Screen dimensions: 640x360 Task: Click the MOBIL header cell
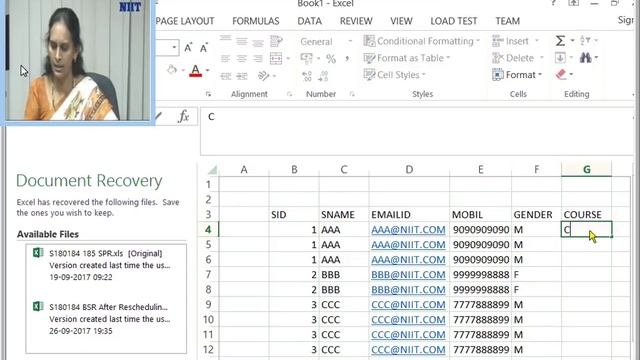tap(480, 214)
